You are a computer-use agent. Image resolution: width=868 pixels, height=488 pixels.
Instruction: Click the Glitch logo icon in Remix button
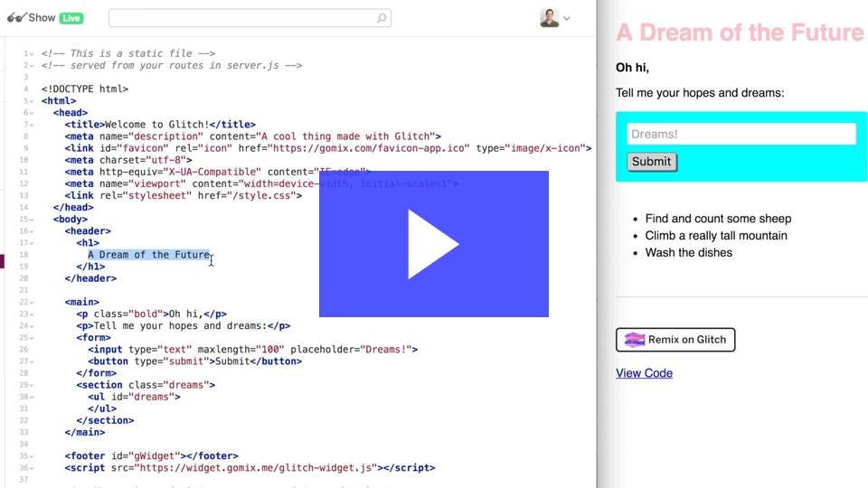tap(635, 340)
